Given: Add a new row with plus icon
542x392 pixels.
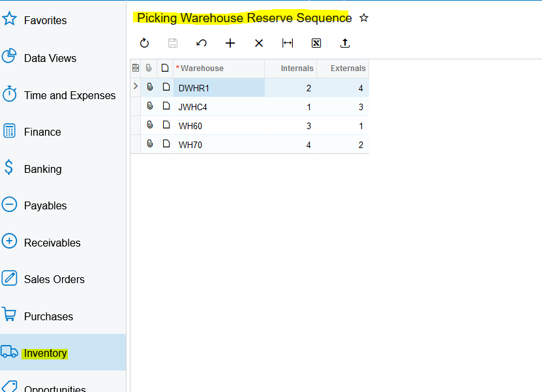Looking at the screenshot, I should pos(230,43).
